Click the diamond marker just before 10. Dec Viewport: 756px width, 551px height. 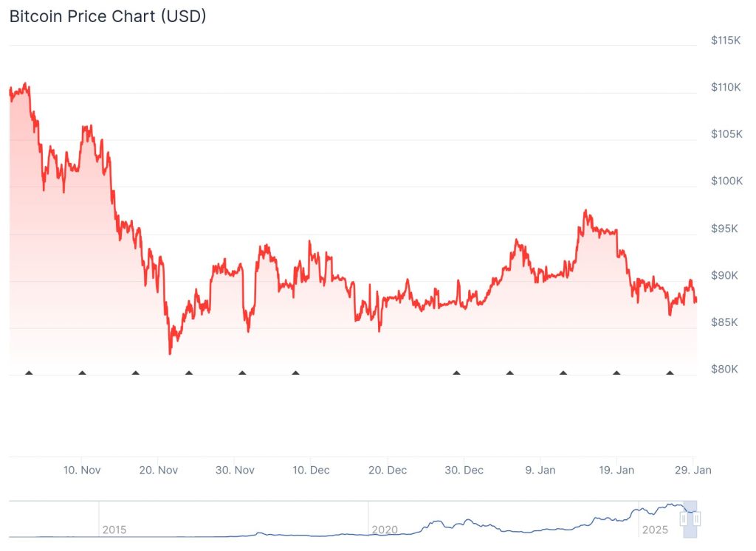(x=295, y=373)
